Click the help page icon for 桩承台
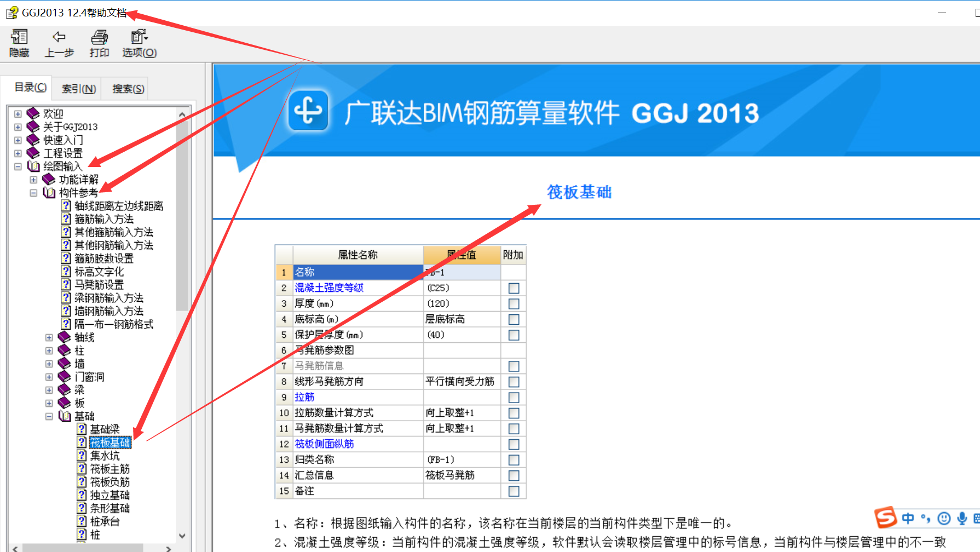The height and width of the screenshot is (552, 980). click(82, 521)
